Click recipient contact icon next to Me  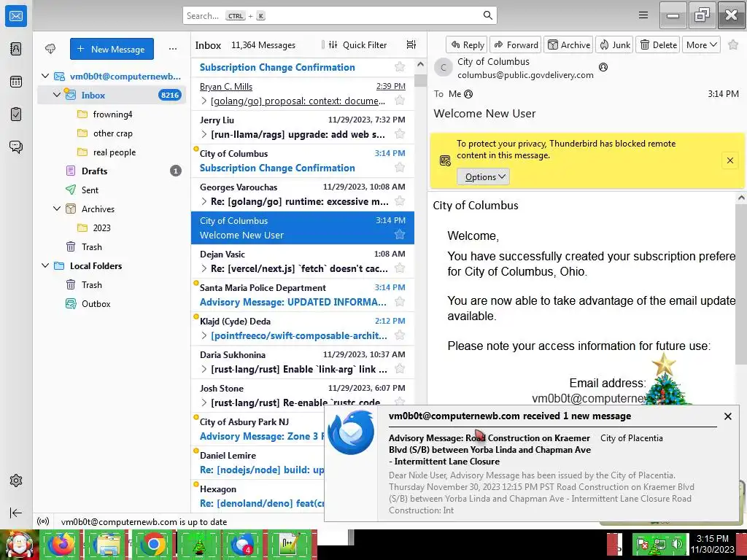(x=468, y=94)
